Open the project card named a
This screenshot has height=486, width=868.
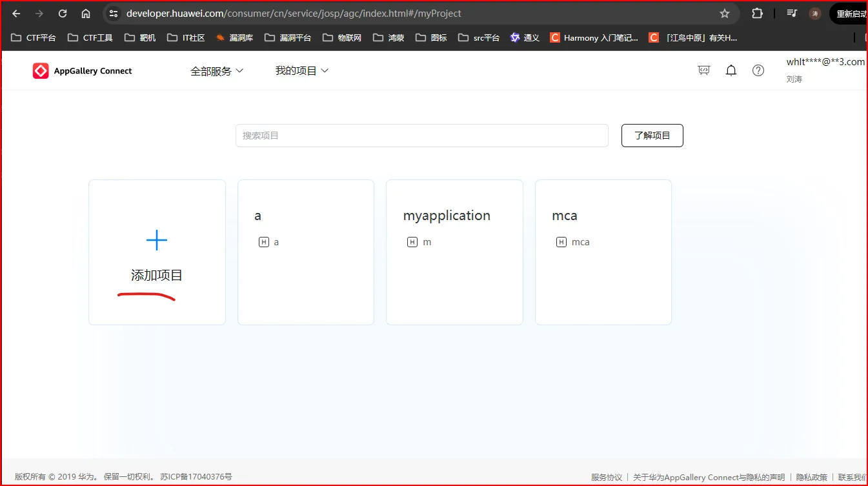pos(306,252)
